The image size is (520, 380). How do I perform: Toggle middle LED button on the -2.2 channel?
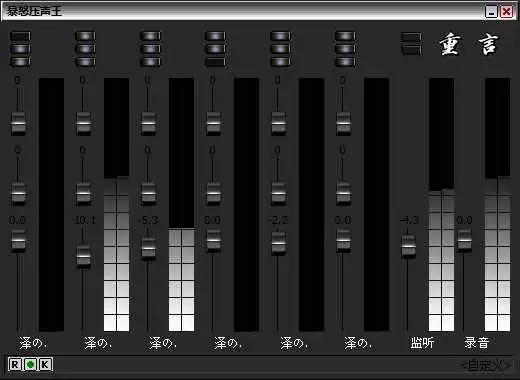280,49
